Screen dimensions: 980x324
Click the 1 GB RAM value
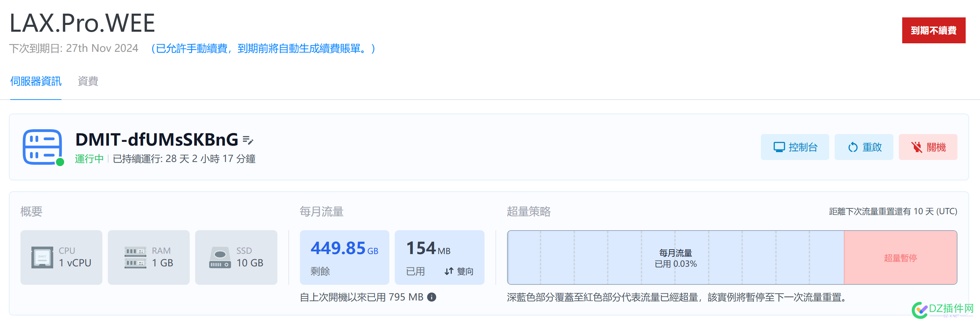point(162,263)
